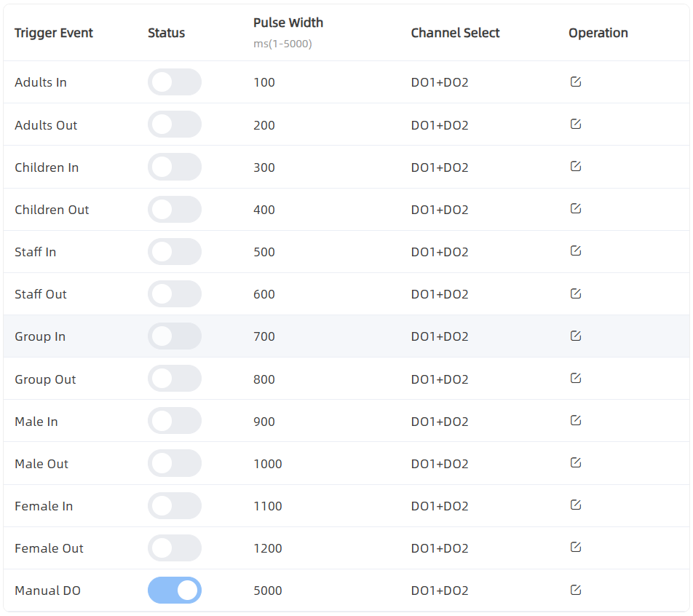Enable the Female In status switch
Image resolution: width=693 pixels, height=616 pixels.
coord(174,506)
